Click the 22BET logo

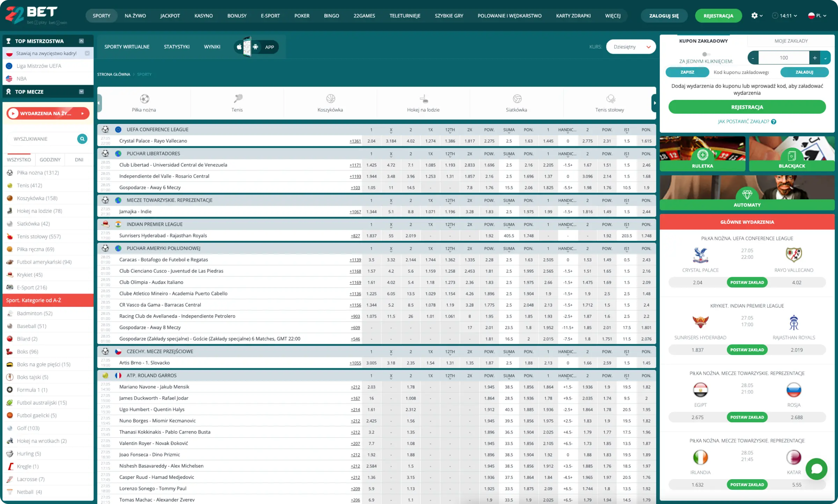pyautogui.click(x=36, y=15)
